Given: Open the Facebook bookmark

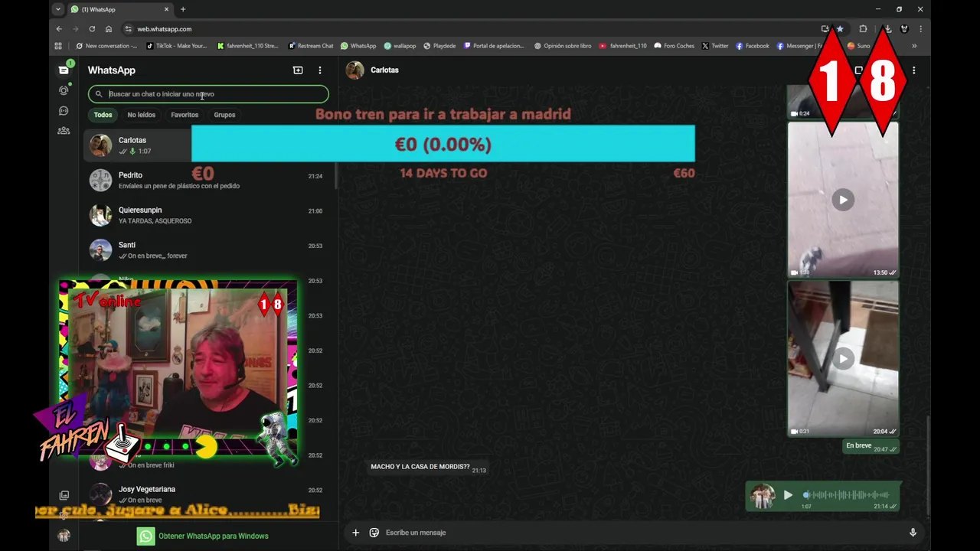Looking at the screenshot, I should [753, 46].
